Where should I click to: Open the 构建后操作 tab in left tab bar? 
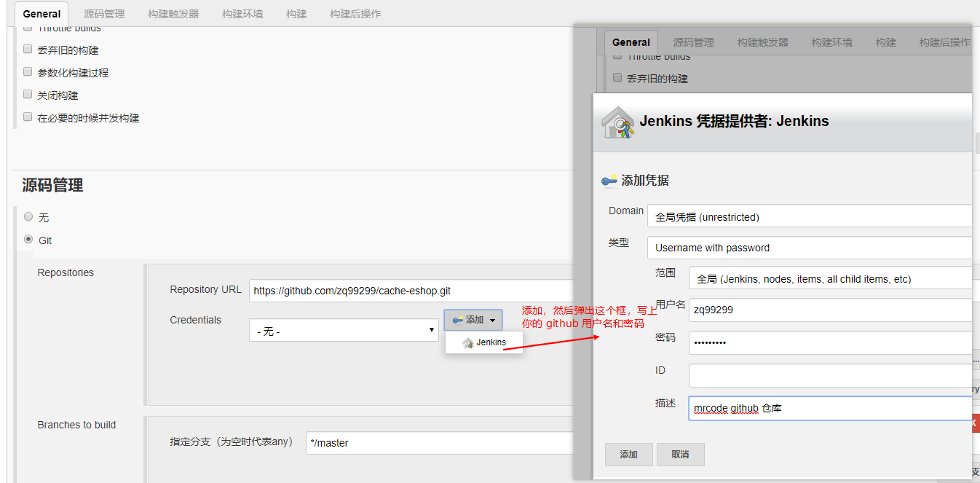point(355,14)
